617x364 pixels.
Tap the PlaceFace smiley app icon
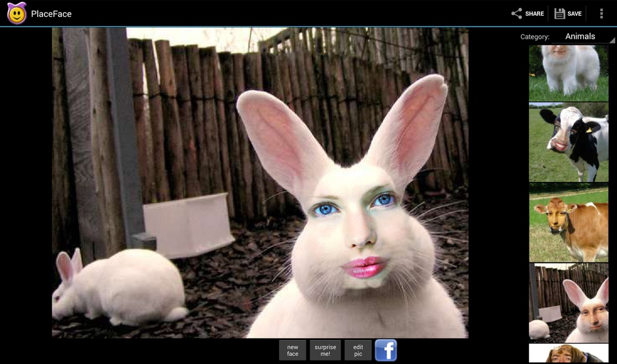[x=16, y=13]
